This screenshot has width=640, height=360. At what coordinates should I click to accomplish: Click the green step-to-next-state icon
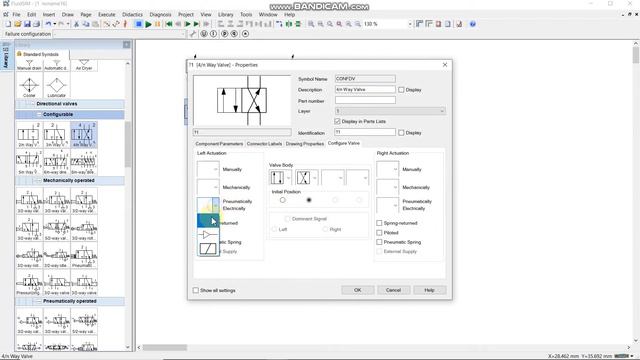tap(196, 24)
